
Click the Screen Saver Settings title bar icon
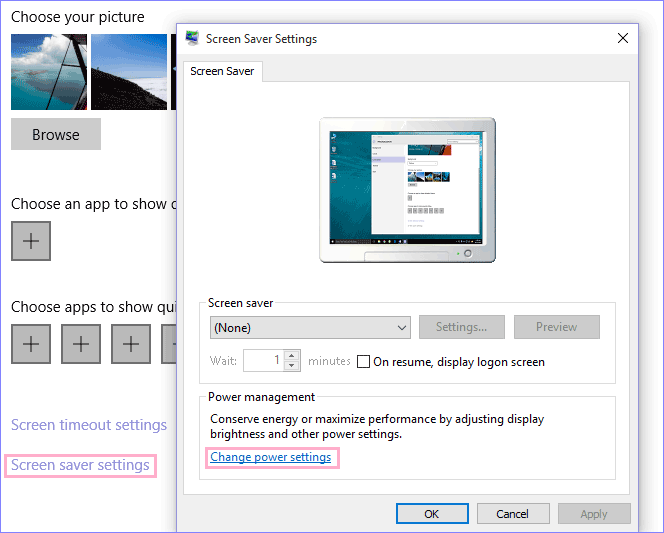pos(192,39)
